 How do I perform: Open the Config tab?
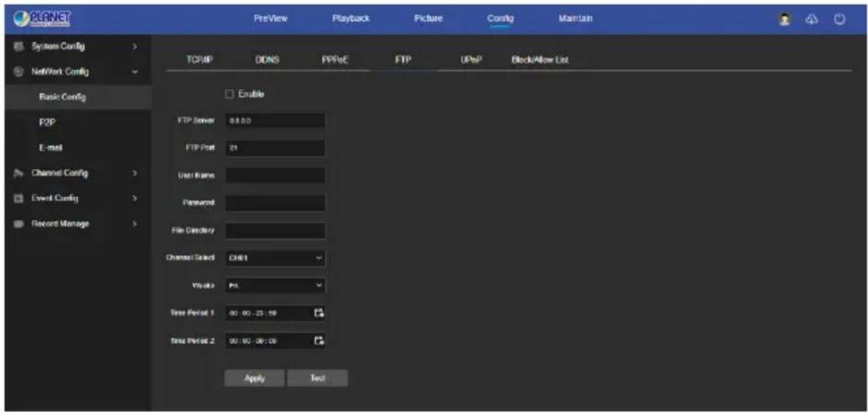pos(500,19)
